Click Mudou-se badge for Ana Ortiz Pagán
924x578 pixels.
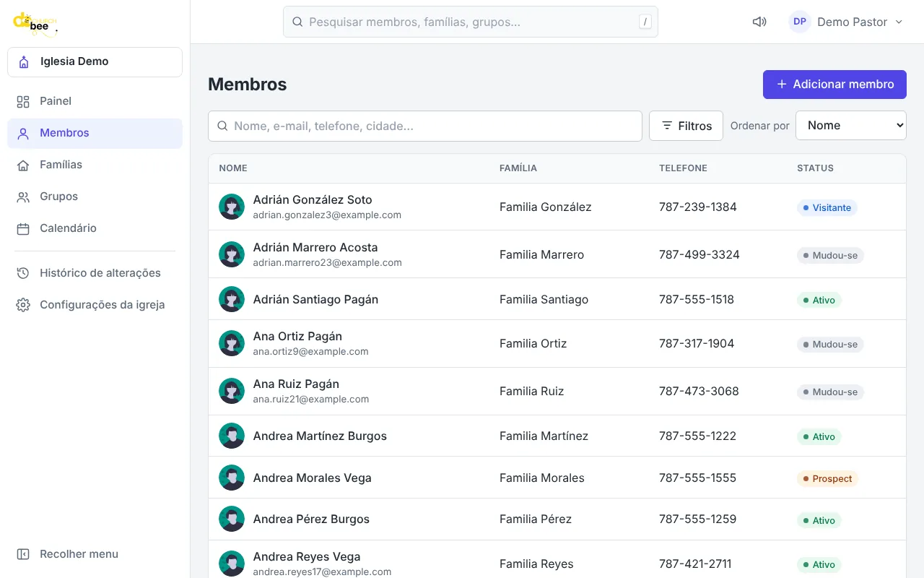[x=830, y=344]
